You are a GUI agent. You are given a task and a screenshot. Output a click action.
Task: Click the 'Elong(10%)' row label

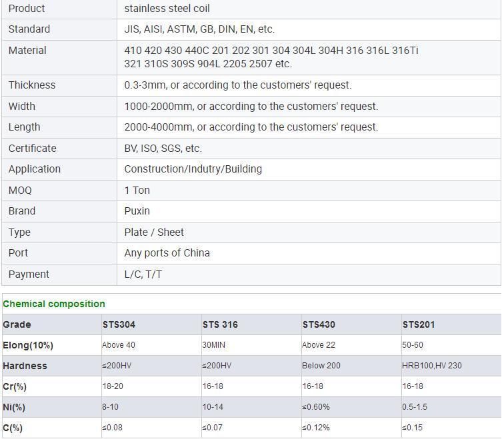pos(28,346)
